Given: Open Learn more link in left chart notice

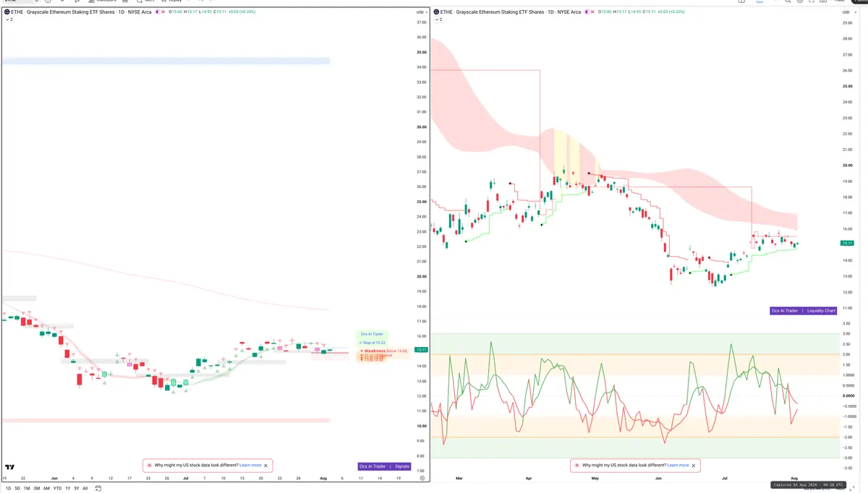Looking at the screenshot, I should [250, 466].
